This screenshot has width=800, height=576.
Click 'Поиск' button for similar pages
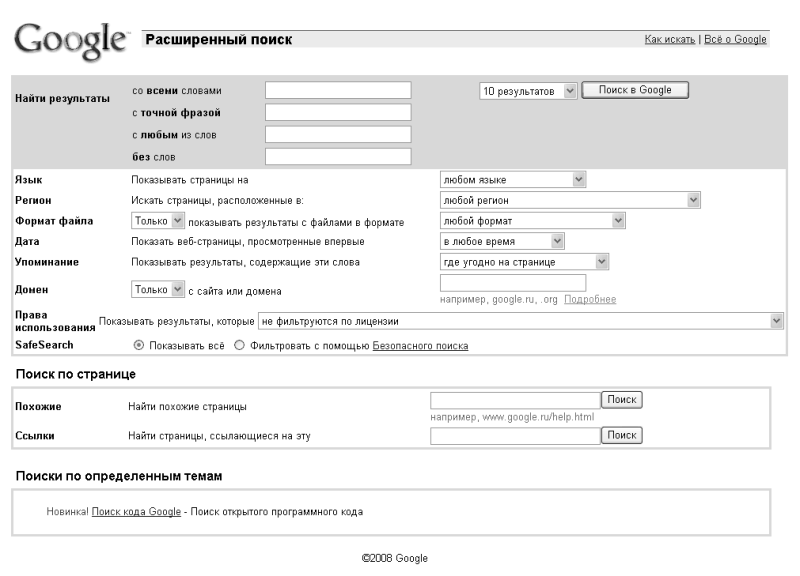pos(621,399)
